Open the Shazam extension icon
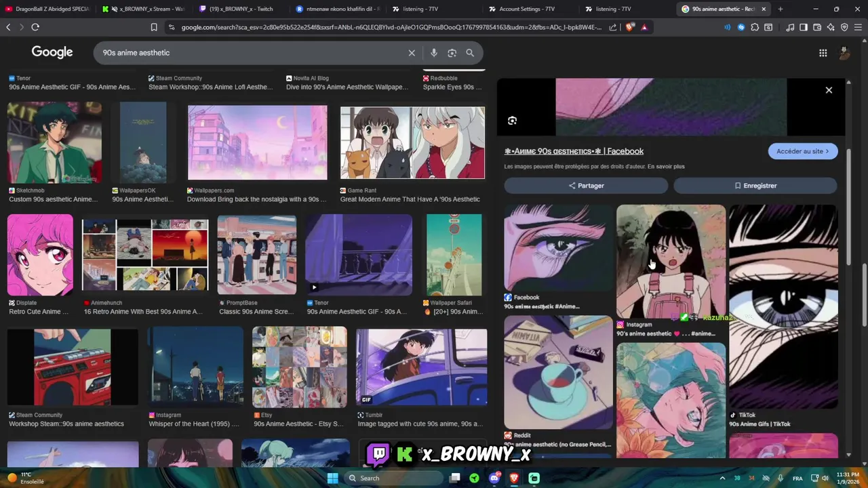This screenshot has width=868, height=488. (x=741, y=27)
